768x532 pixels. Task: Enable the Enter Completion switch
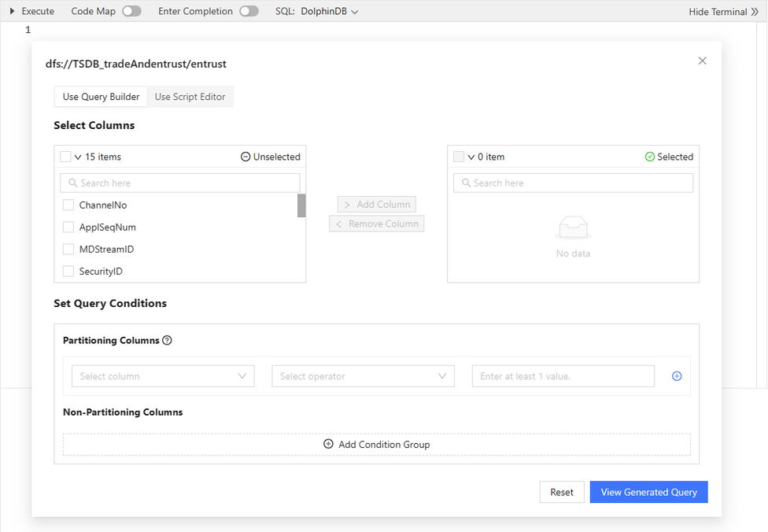pyautogui.click(x=249, y=11)
